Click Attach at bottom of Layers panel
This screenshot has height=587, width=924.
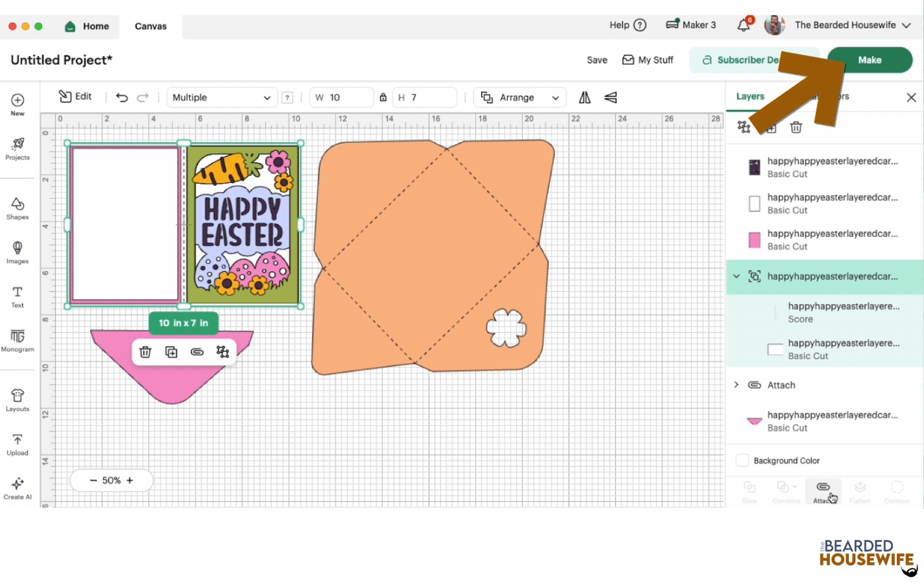point(824,492)
